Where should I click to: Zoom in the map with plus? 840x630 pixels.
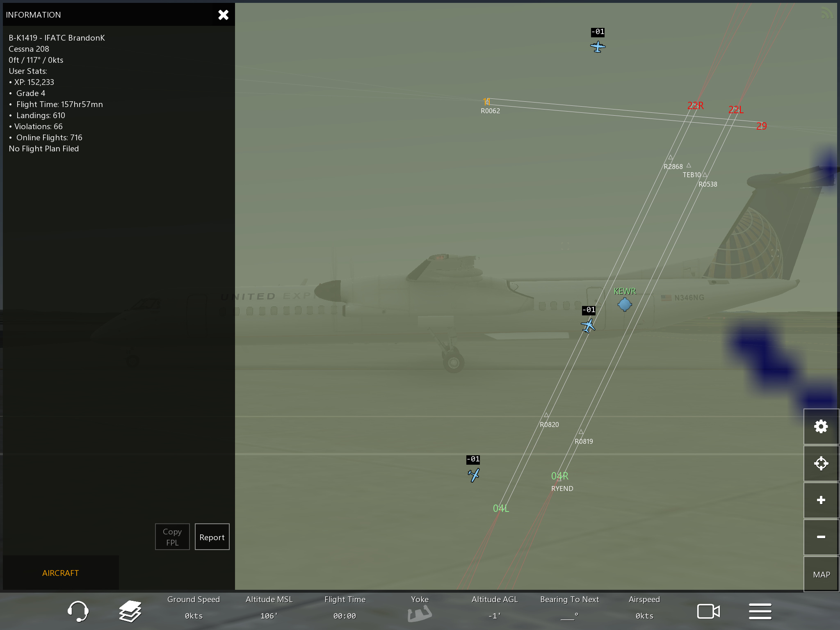(x=821, y=500)
